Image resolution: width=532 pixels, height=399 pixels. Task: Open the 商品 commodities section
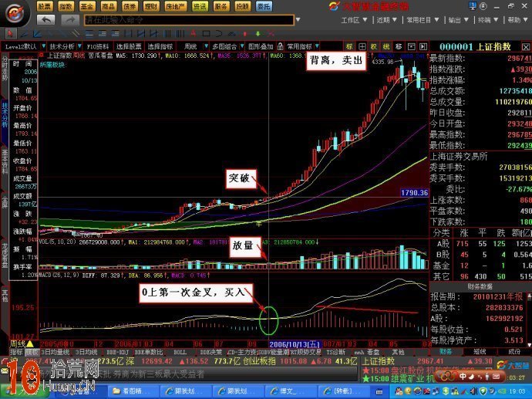coord(108,6)
